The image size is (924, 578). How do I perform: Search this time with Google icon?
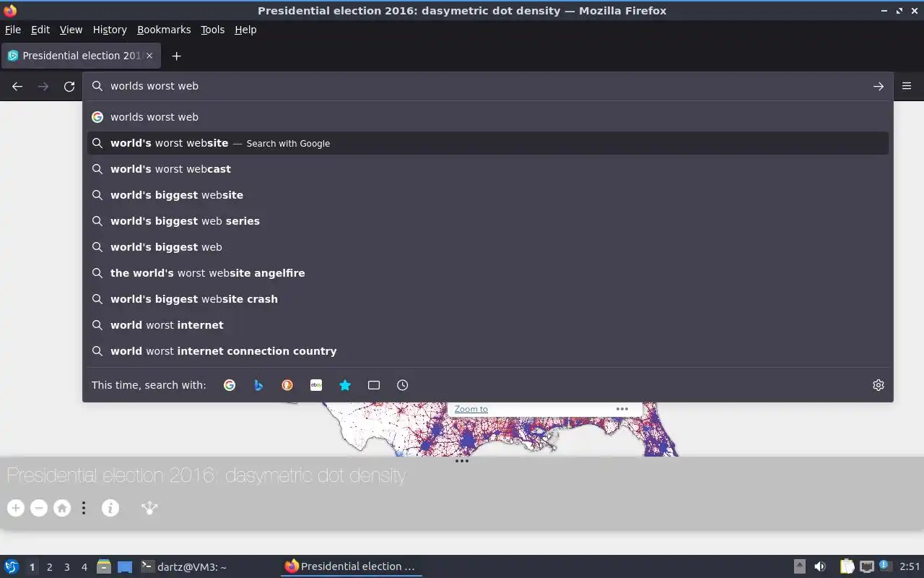(230, 385)
